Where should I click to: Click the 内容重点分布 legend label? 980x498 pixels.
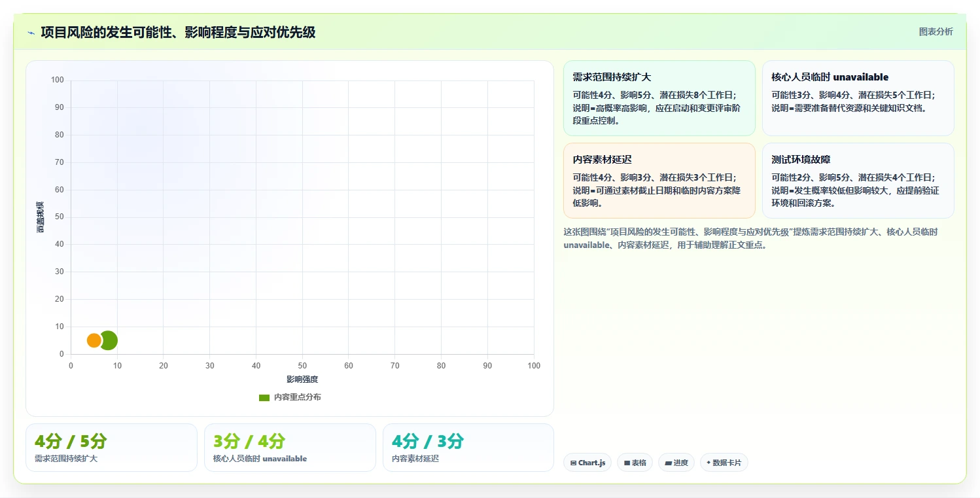pyautogui.click(x=297, y=397)
